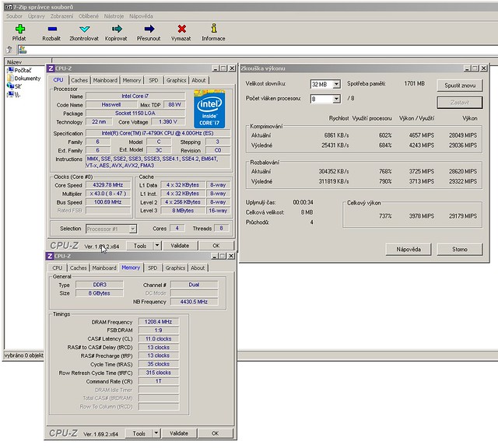Click the up-folder arrow icon
Viewport: 498px width, 448px height.
pyautogui.click(x=9, y=49)
